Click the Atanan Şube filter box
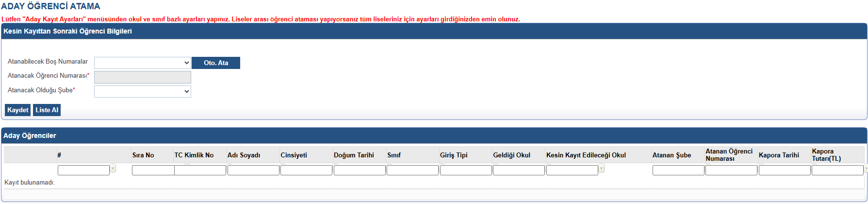 point(678,170)
